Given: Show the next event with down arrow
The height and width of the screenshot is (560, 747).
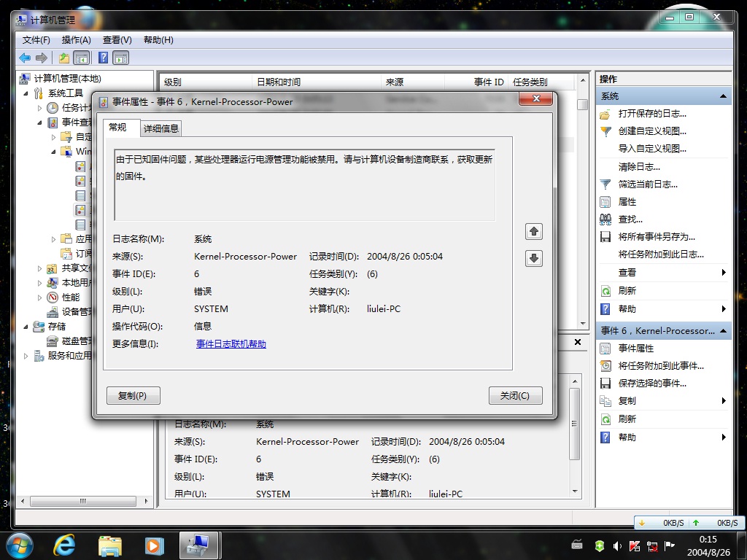Looking at the screenshot, I should pos(533,259).
